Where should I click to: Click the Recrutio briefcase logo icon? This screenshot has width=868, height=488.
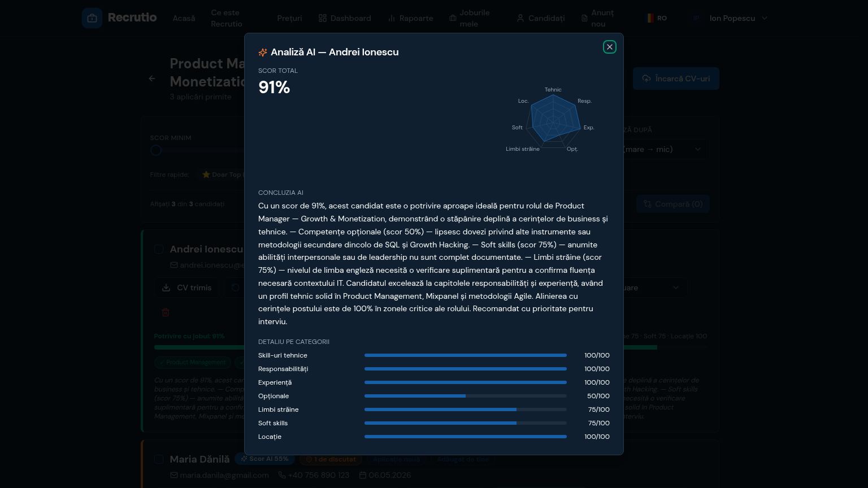click(92, 18)
